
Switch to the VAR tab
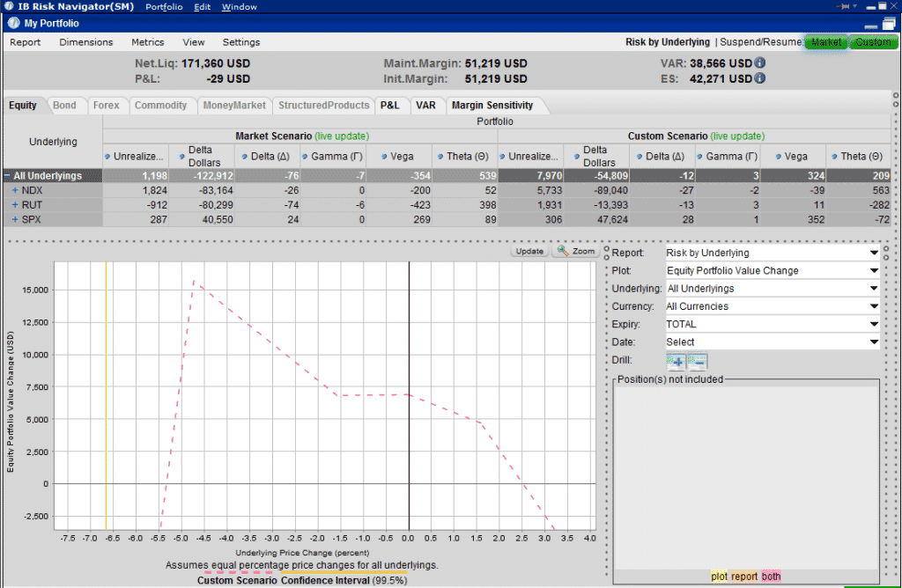pos(425,105)
